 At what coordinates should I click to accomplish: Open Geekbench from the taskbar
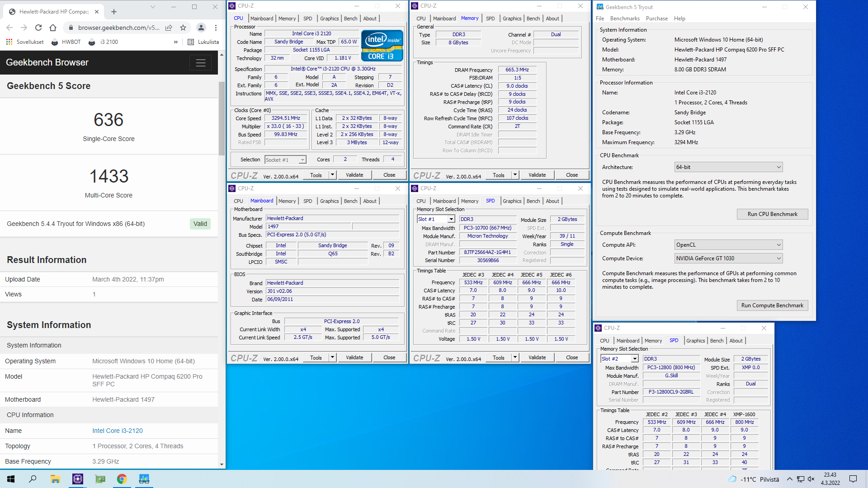coord(144,479)
